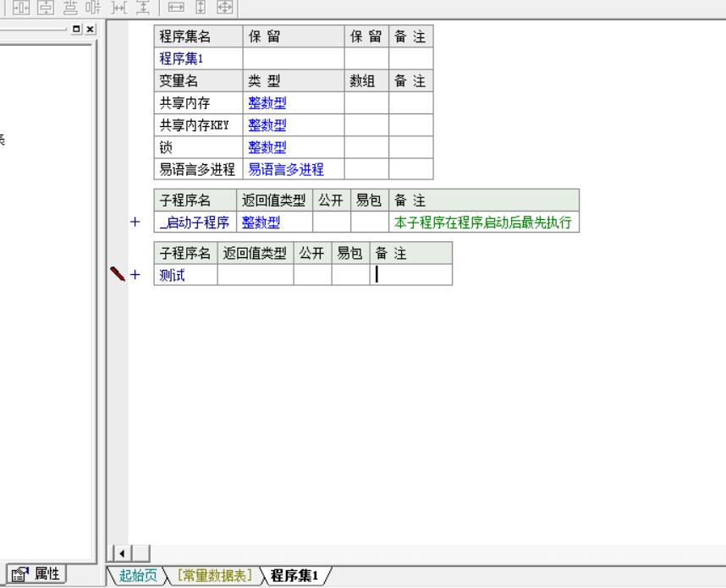
Task: Click the 程序集1 name cell
Action: [x=198, y=59]
